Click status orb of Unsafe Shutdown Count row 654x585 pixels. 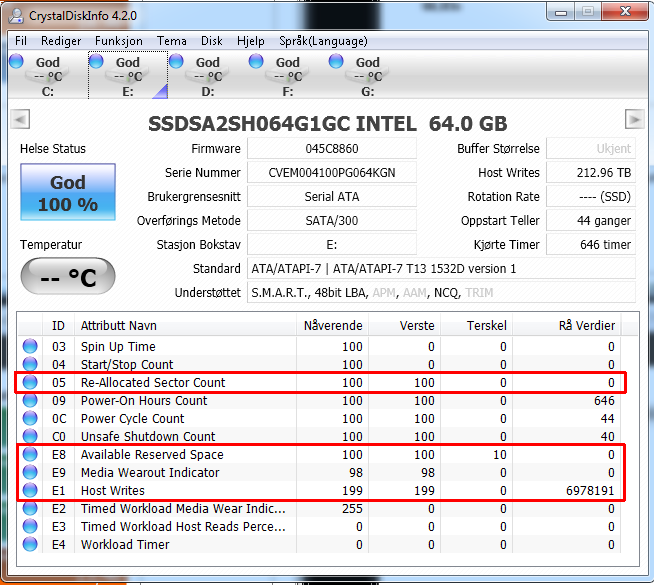30,436
